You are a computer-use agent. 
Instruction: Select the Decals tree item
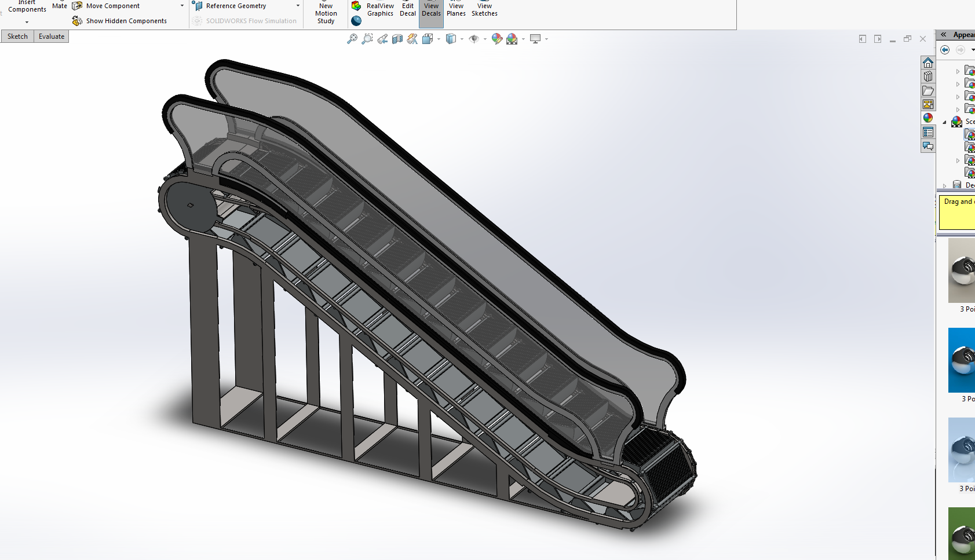(964, 185)
